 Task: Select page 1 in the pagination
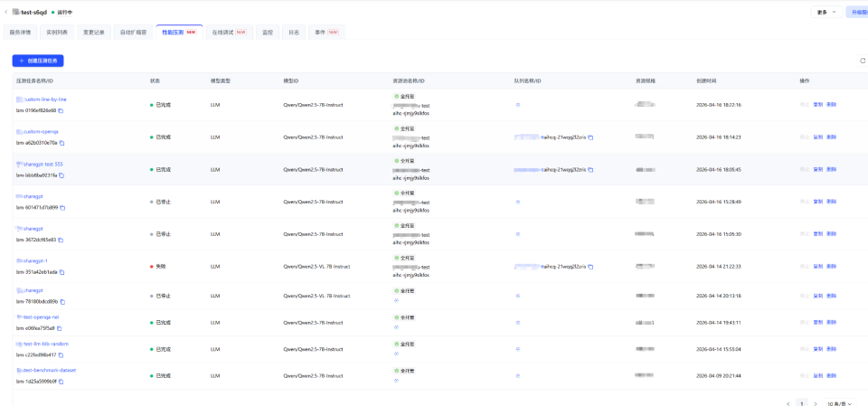pyautogui.click(x=802, y=403)
